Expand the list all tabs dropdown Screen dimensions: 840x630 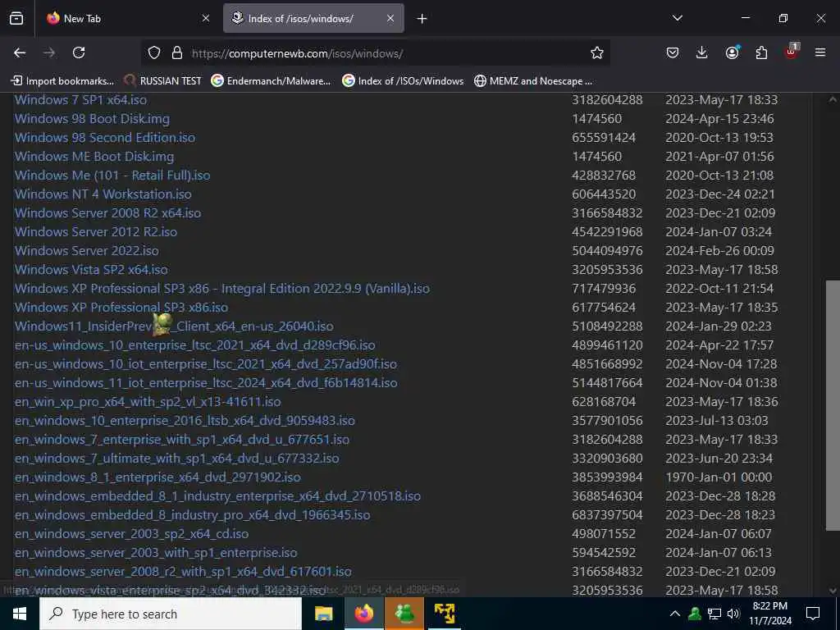(678, 18)
